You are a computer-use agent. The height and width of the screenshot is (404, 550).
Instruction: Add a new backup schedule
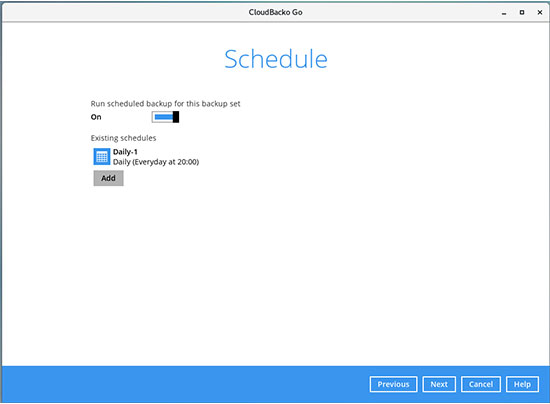(x=108, y=178)
